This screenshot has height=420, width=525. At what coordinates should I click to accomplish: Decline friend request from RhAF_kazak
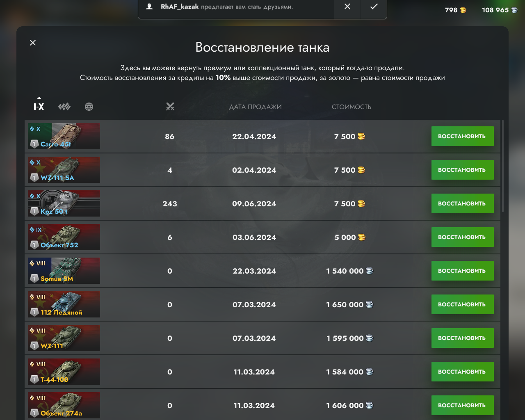pyautogui.click(x=347, y=7)
